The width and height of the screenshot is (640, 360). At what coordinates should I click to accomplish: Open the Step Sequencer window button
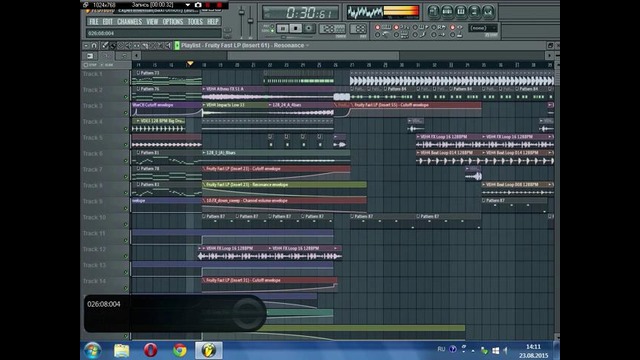coord(447,11)
